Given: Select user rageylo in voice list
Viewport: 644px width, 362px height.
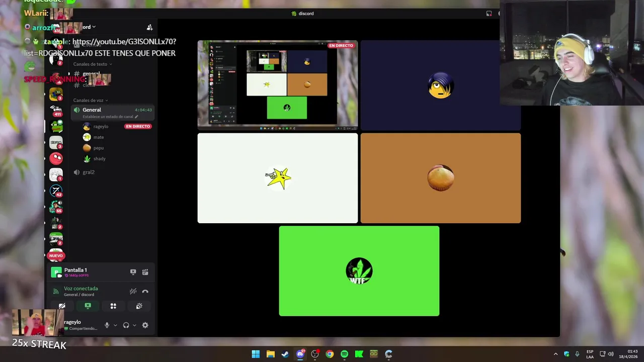Looking at the screenshot, I should pos(101,127).
